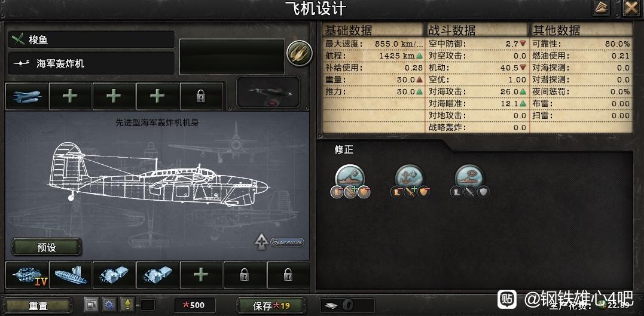Click the blue gear auto-design icon
The height and width of the screenshot is (316, 644).
pyautogui.click(x=109, y=305)
